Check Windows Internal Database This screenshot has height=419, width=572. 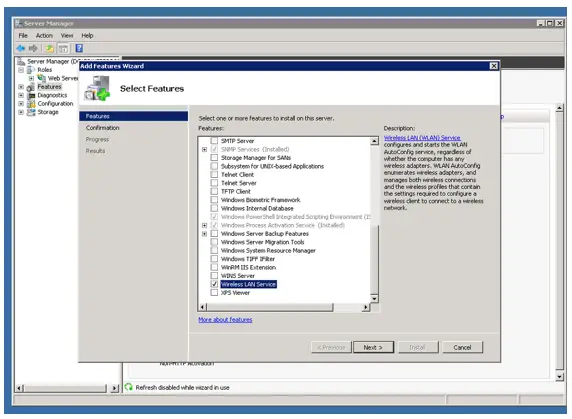(x=214, y=208)
